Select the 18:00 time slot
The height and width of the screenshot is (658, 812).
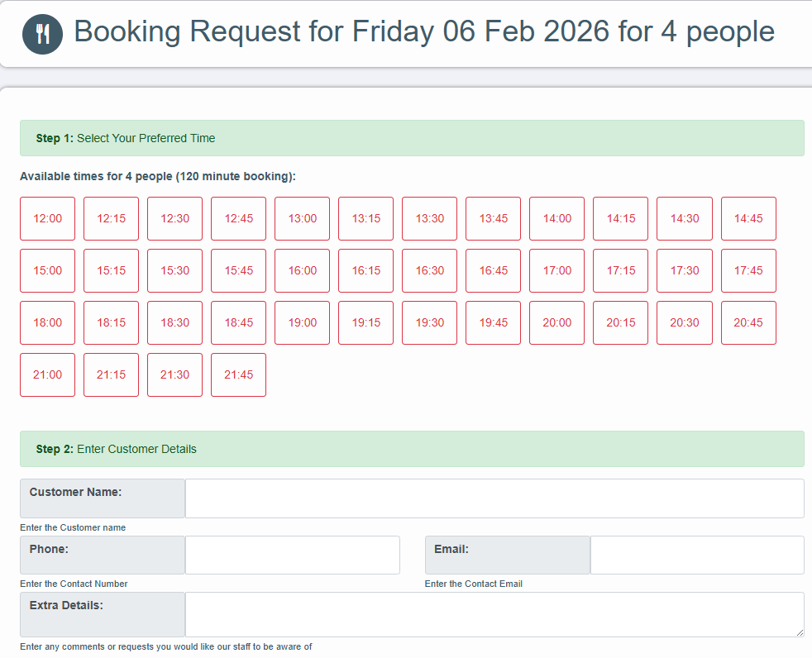(47, 323)
